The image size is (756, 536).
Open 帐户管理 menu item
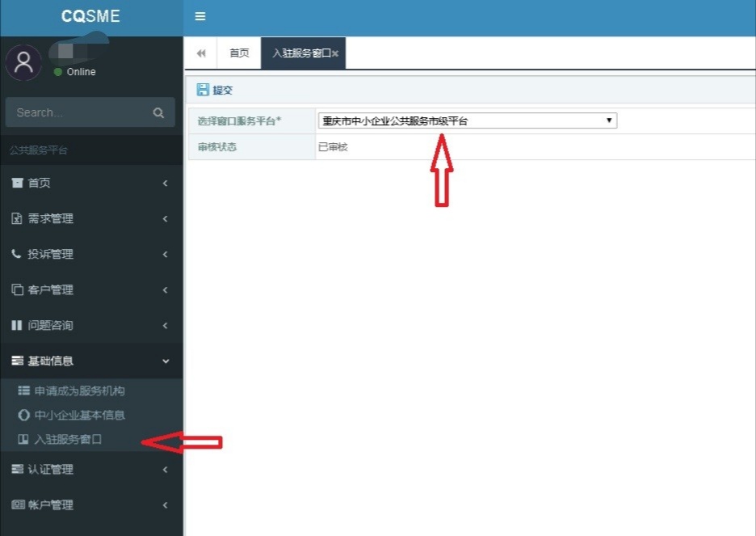click(91, 504)
